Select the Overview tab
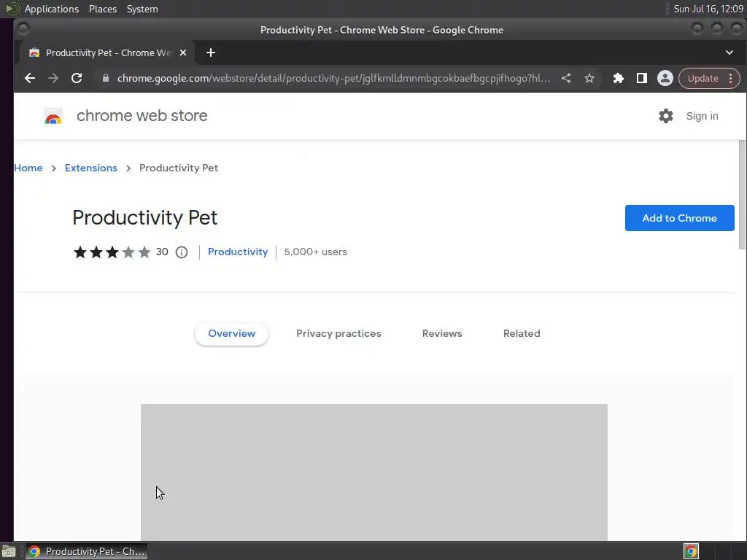 (231, 334)
